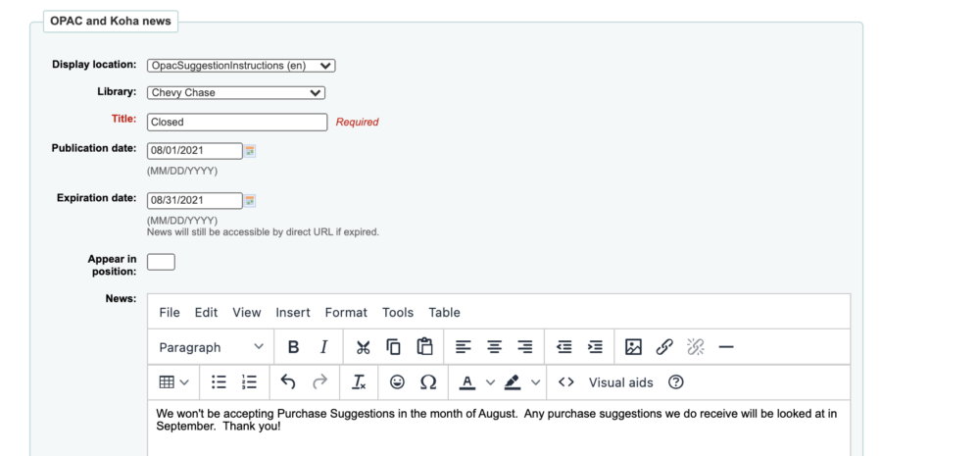This screenshot has height=456, width=980.
Task: Insert an image into the news
Action: click(x=633, y=347)
